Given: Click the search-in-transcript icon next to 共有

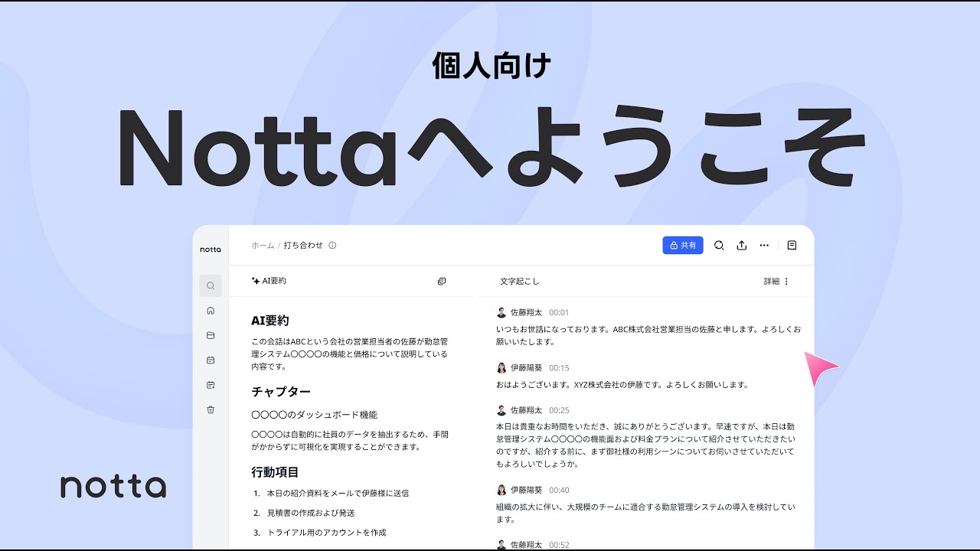Looking at the screenshot, I should (719, 245).
